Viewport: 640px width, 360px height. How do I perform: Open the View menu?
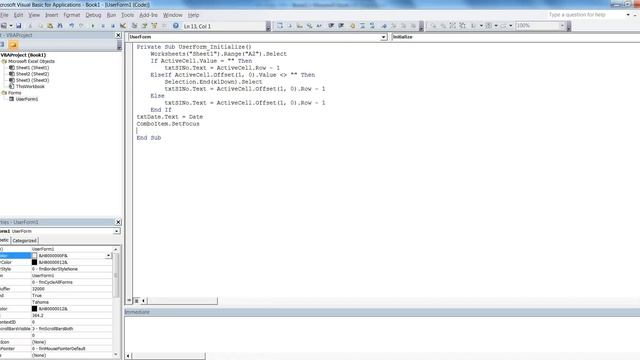pos(34,15)
